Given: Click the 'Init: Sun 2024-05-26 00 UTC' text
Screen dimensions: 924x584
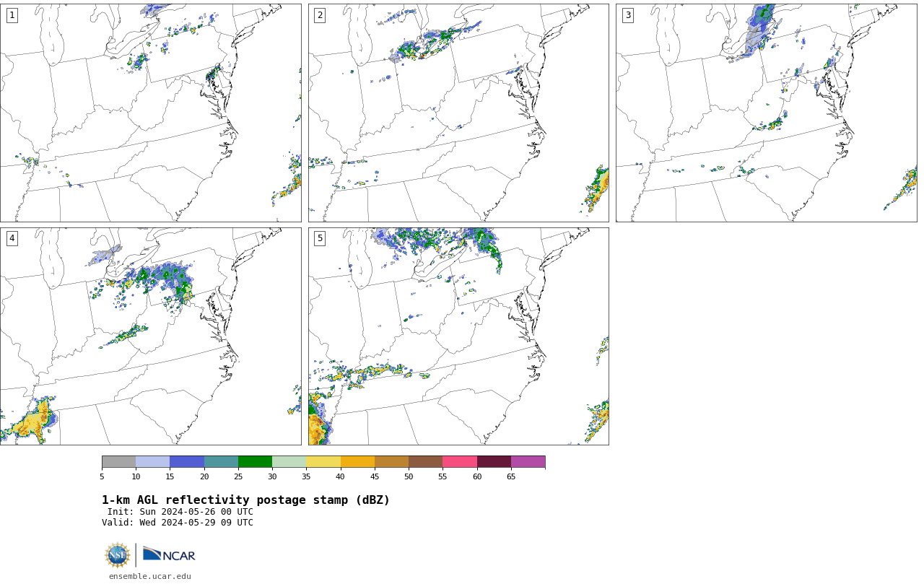Looking at the screenshot, I should pyautogui.click(x=180, y=512).
